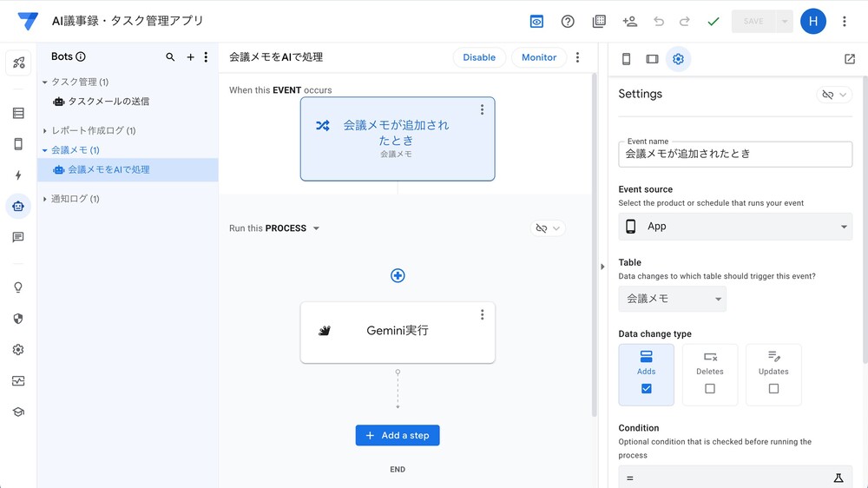This screenshot has width=868, height=488.
Task: Open the Event source App dropdown
Action: [x=735, y=227]
